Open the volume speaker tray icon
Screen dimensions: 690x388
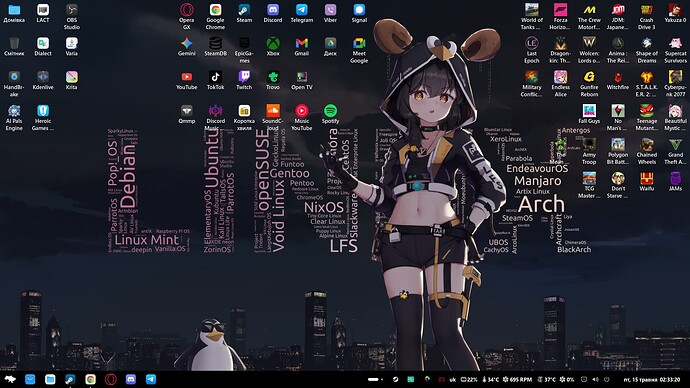pyautogui.click(x=595, y=379)
